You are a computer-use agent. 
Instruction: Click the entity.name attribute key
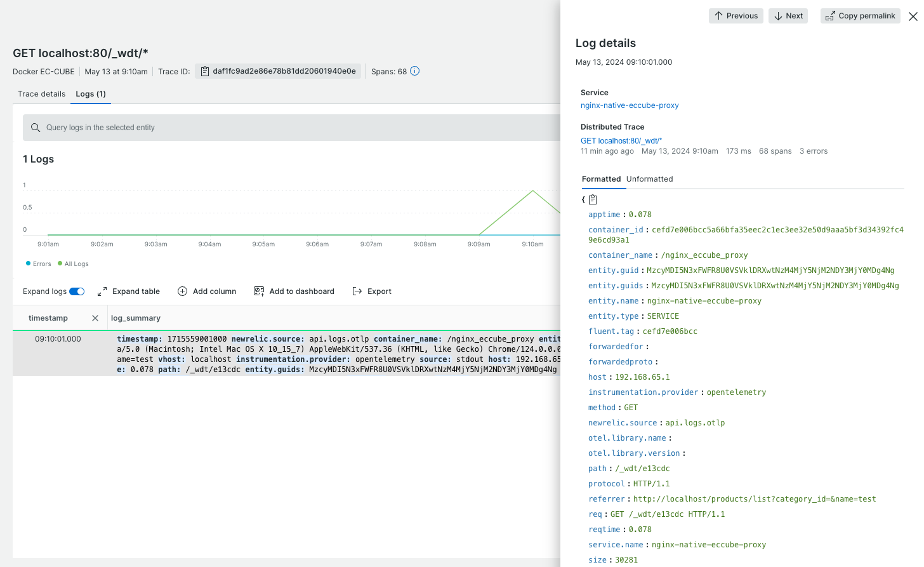pos(614,301)
